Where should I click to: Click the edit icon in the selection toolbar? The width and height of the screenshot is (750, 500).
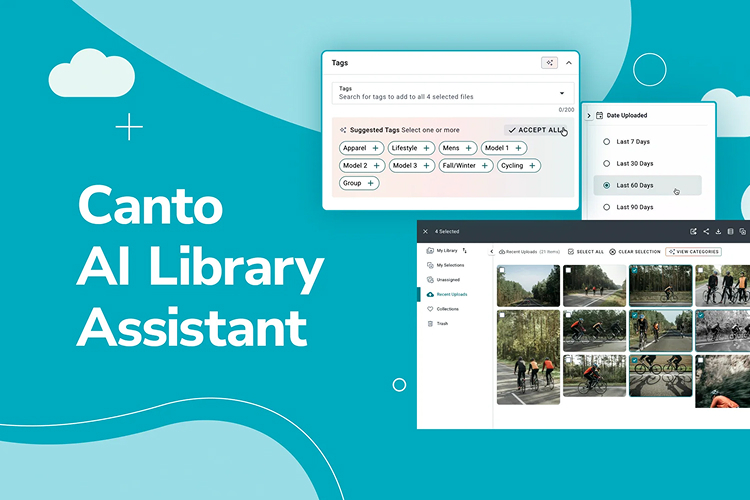(x=693, y=231)
